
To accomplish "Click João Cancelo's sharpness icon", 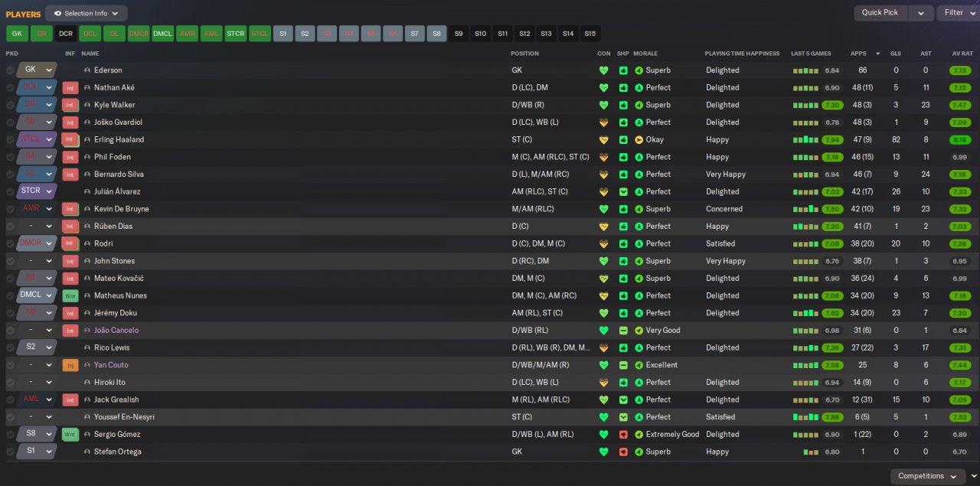I will point(623,331).
